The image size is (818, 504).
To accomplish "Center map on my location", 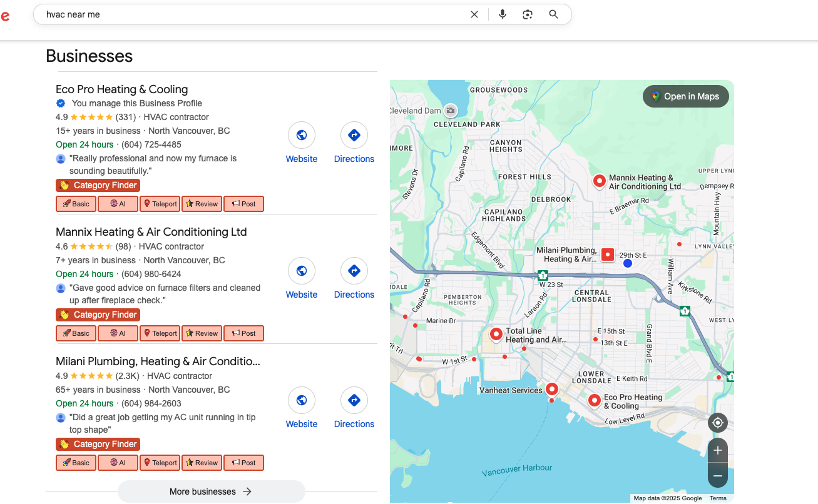I will (718, 423).
